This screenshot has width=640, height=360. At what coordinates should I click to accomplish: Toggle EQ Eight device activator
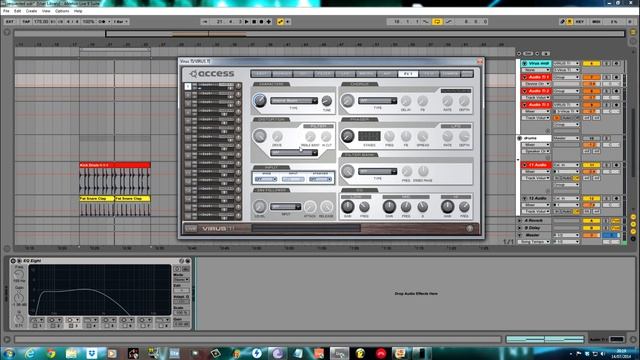pos(13,260)
